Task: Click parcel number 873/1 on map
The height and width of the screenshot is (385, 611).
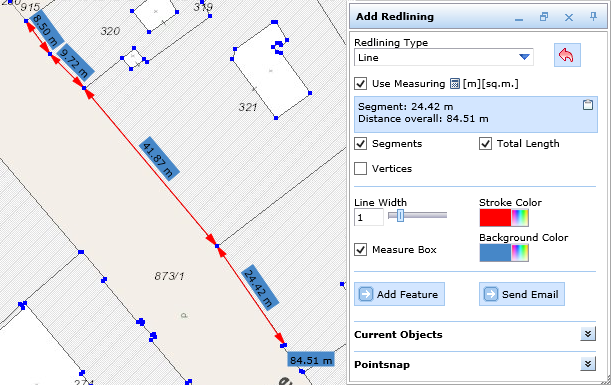Action: click(169, 276)
